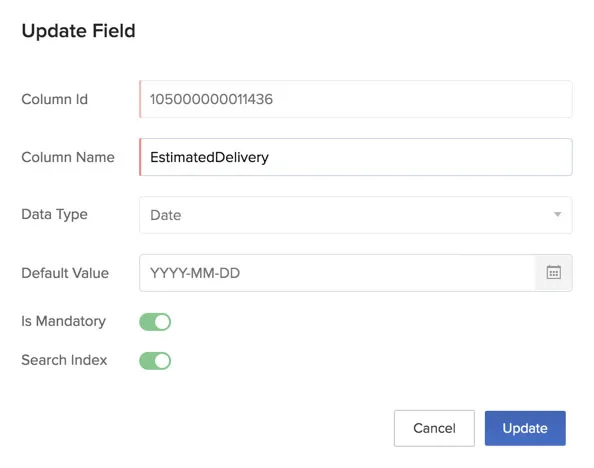This screenshot has width=594, height=468.
Task: Click the EstimatedDelivery text in Column Name
Action: (x=209, y=157)
